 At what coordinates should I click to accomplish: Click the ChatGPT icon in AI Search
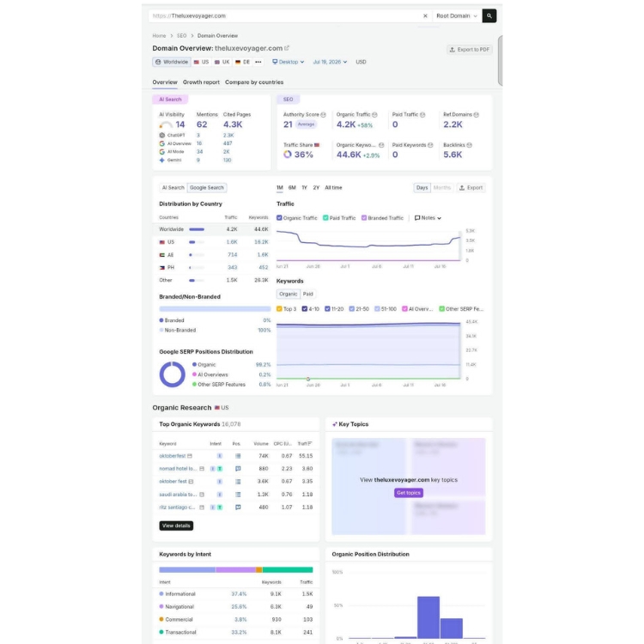(x=161, y=135)
